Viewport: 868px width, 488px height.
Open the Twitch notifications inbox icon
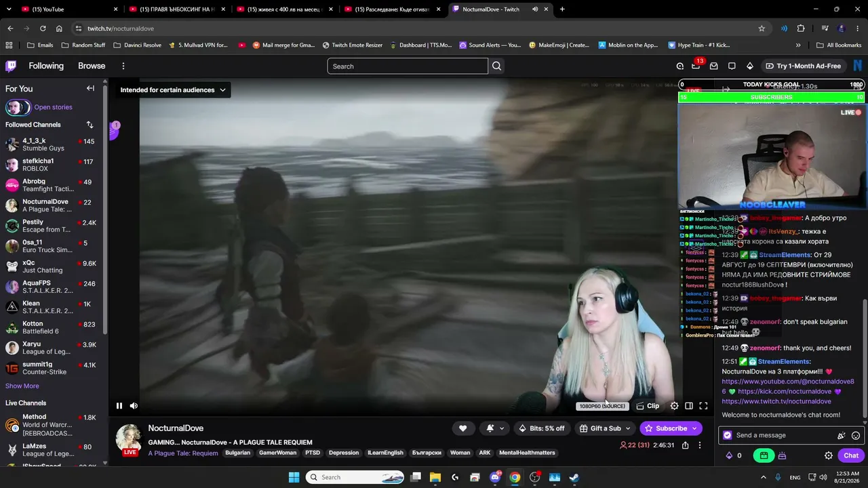pos(713,66)
